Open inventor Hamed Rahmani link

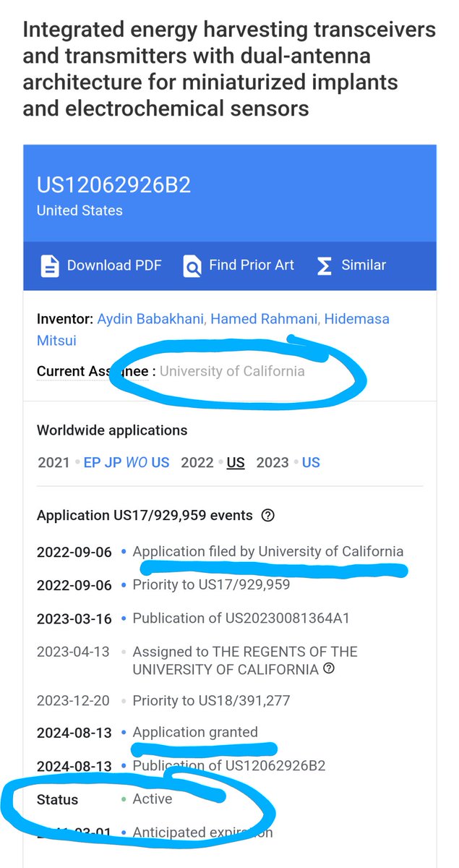(263, 319)
